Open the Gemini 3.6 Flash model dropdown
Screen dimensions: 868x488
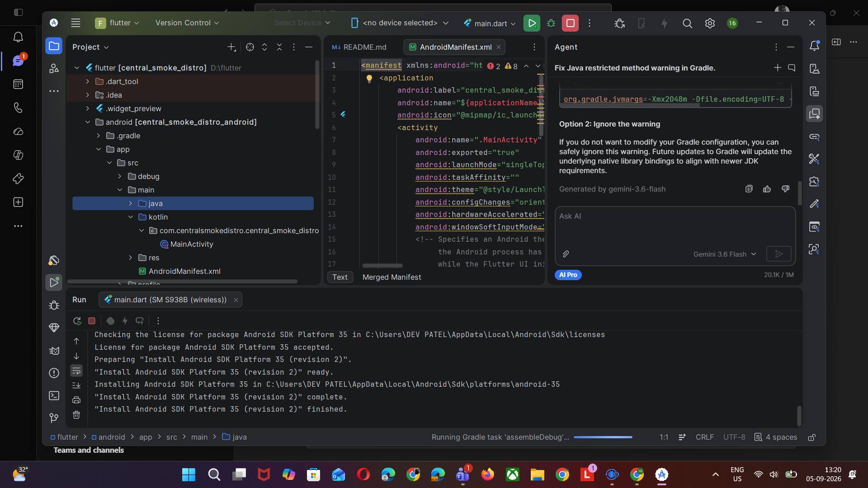pos(725,254)
